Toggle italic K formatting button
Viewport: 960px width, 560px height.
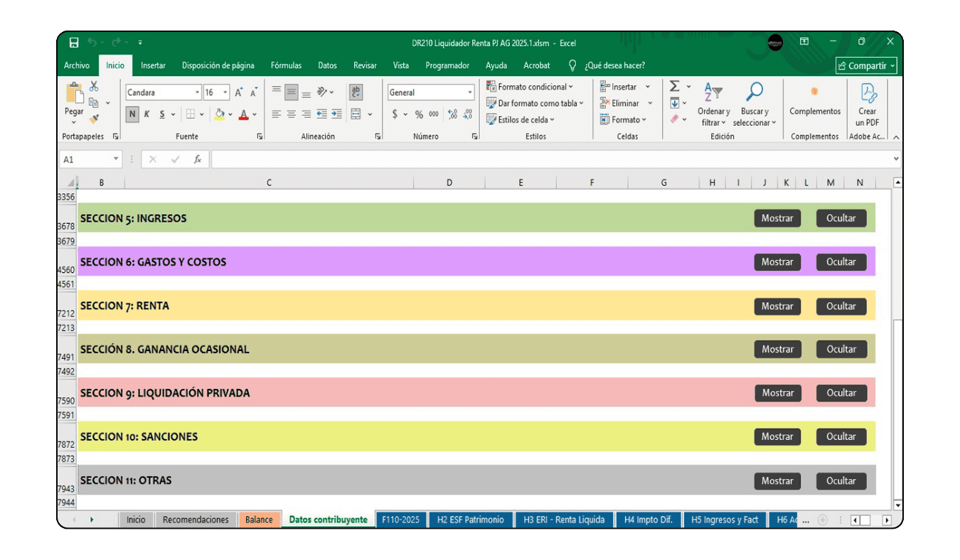[x=147, y=114]
